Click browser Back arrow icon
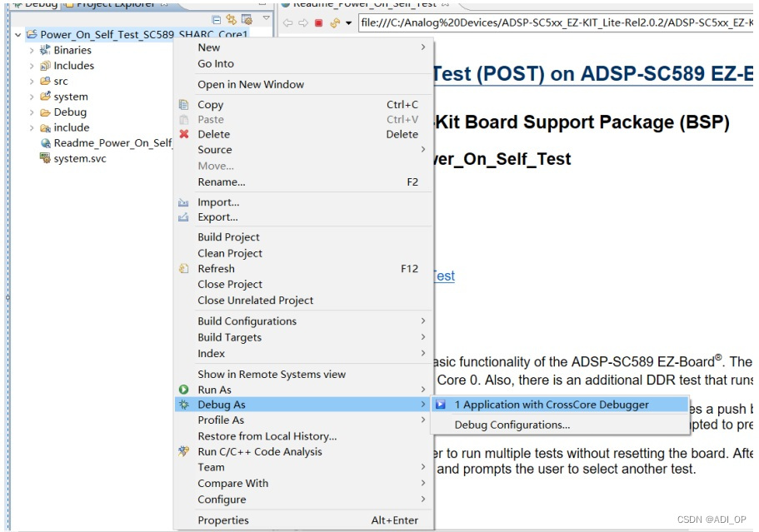Image resolution: width=759 pixels, height=532 pixels. [x=288, y=22]
